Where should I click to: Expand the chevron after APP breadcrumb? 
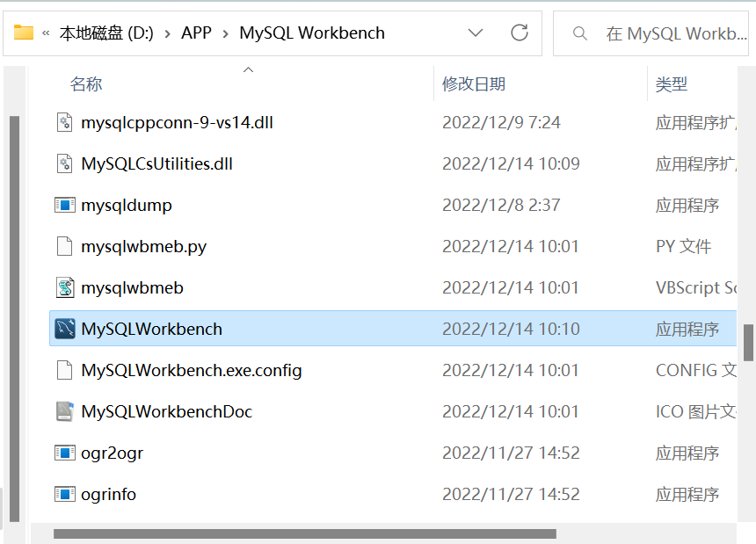226,33
